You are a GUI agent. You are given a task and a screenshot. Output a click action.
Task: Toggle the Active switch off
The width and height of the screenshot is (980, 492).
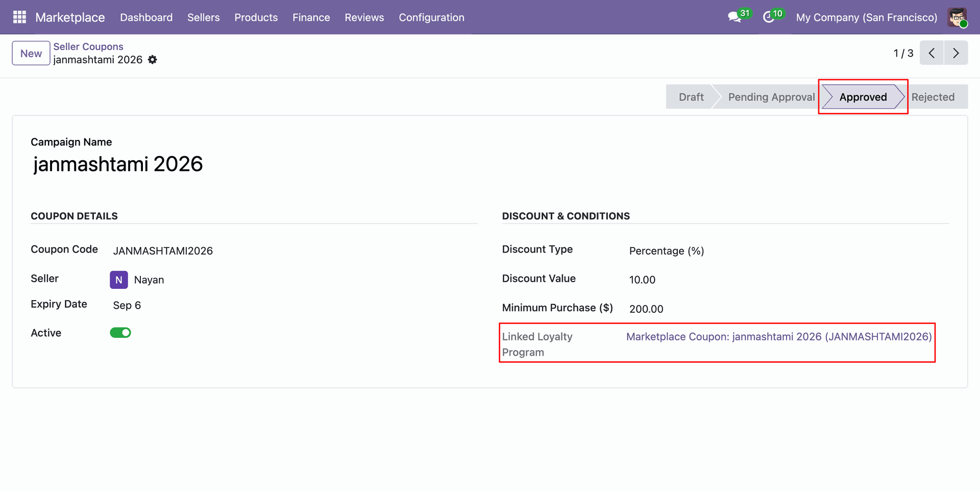[120, 333]
